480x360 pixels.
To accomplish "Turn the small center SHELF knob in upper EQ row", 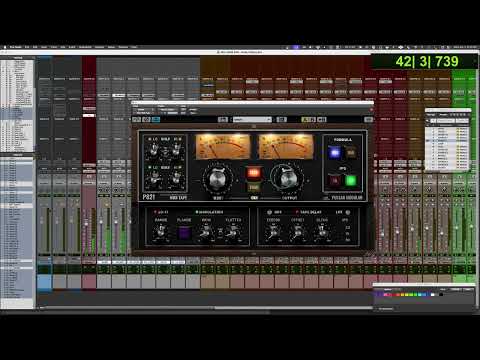I will (x=165, y=151).
